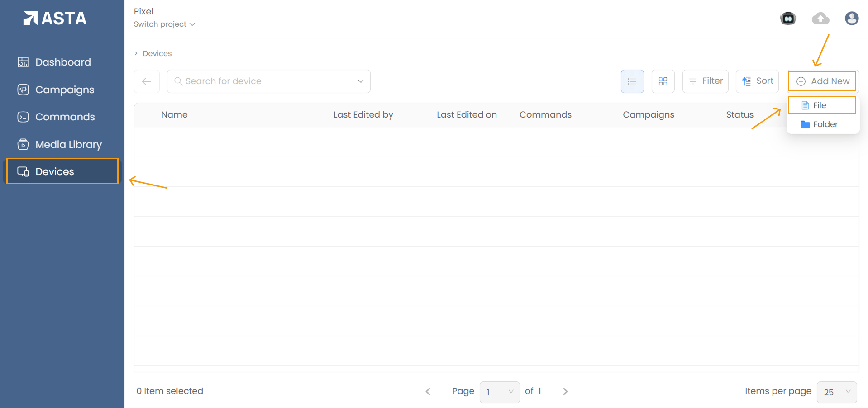Go to next page arrow

(565, 391)
